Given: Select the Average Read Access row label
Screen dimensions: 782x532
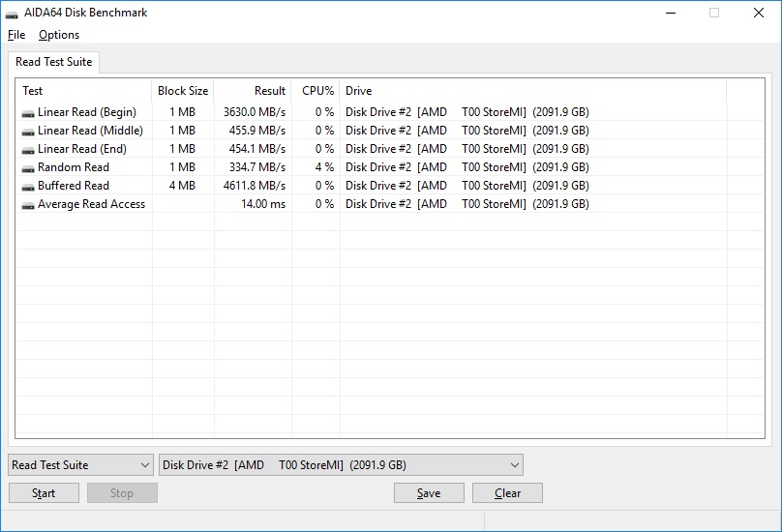Looking at the screenshot, I should [91, 204].
